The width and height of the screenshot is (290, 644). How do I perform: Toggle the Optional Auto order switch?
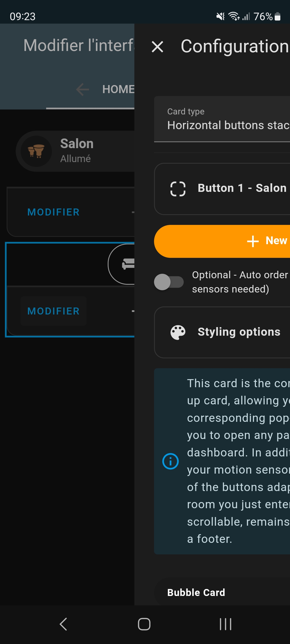coord(169,282)
